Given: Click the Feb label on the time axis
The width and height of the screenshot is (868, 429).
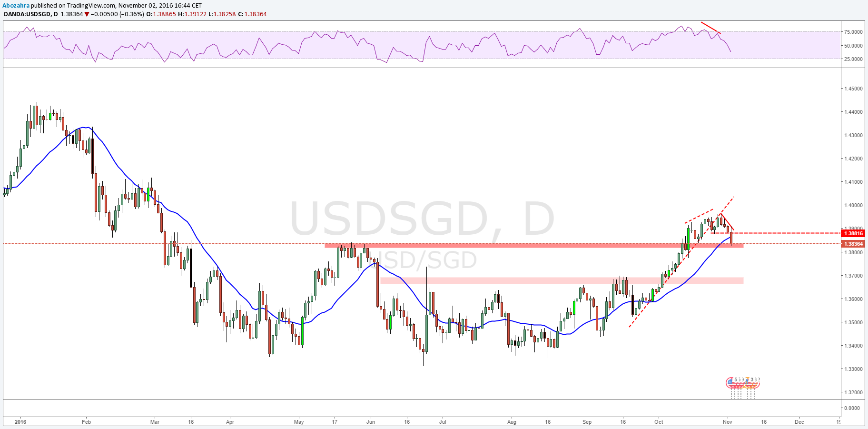Looking at the screenshot, I should click(x=86, y=422).
